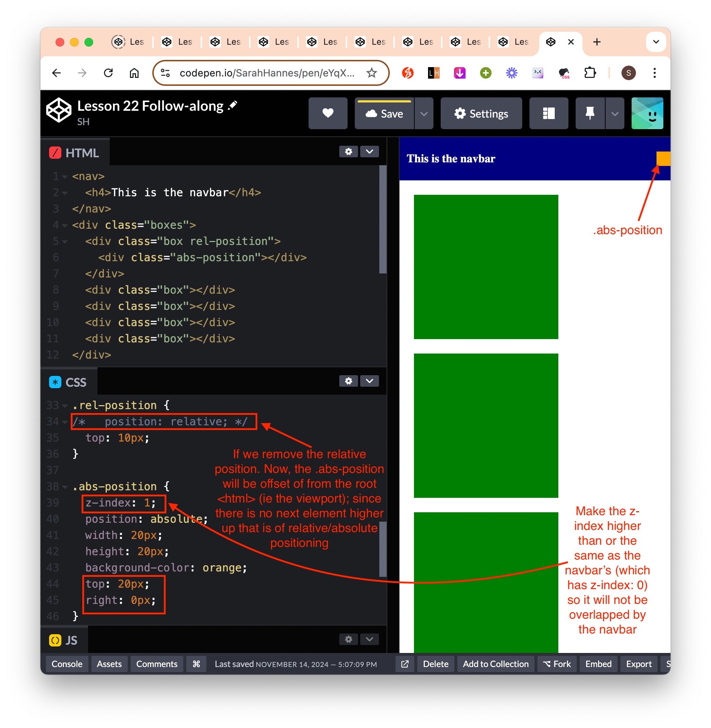Open pen in new window icon
This screenshot has height=728, width=711.
point(405,663)
